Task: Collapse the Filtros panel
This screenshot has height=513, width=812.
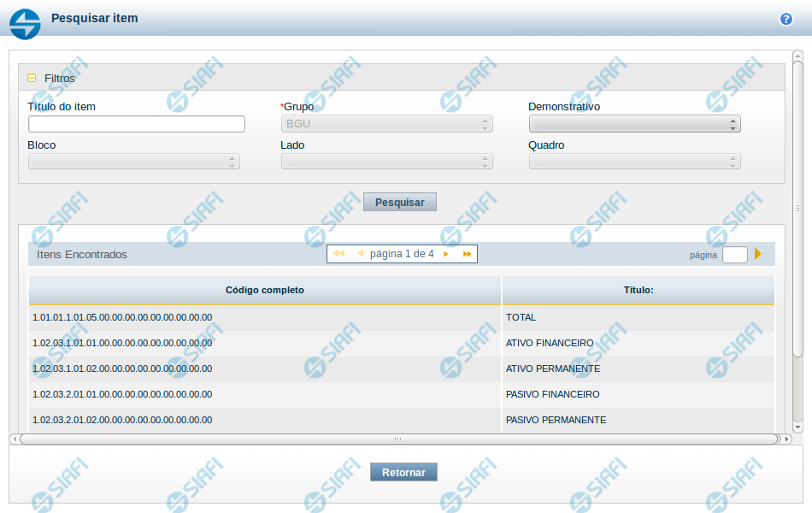Action: pos(32,78)
